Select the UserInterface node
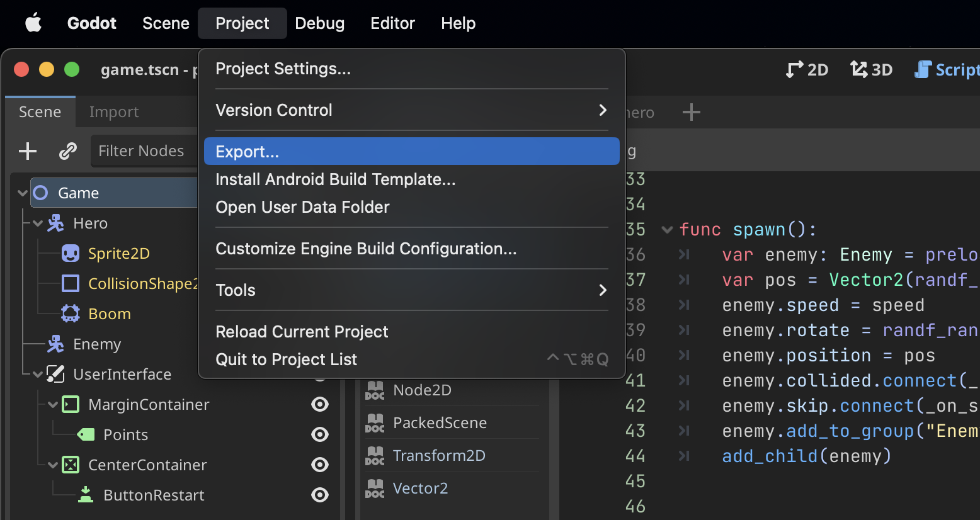Viewport: 980px width, 520px height. [122, 375]
